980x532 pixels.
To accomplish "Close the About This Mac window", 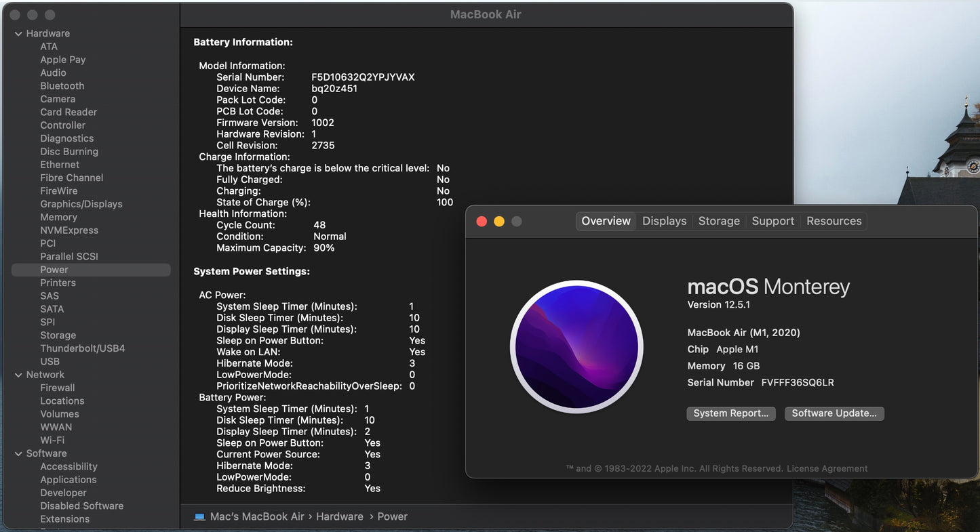I will click(x=482, y=222).
